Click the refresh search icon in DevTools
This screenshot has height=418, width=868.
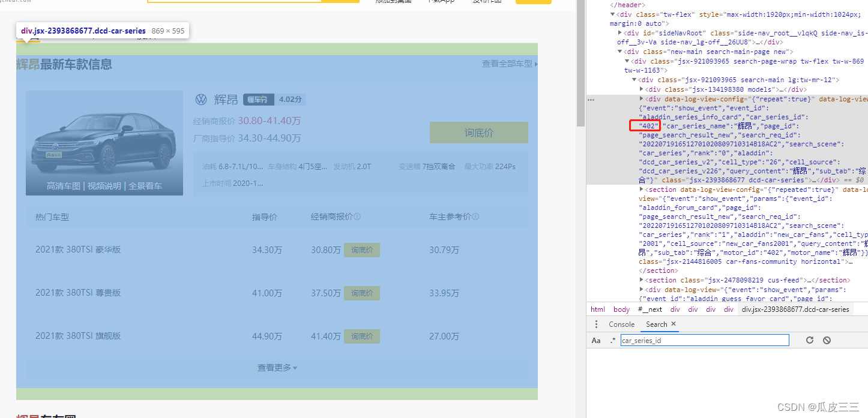809,340
